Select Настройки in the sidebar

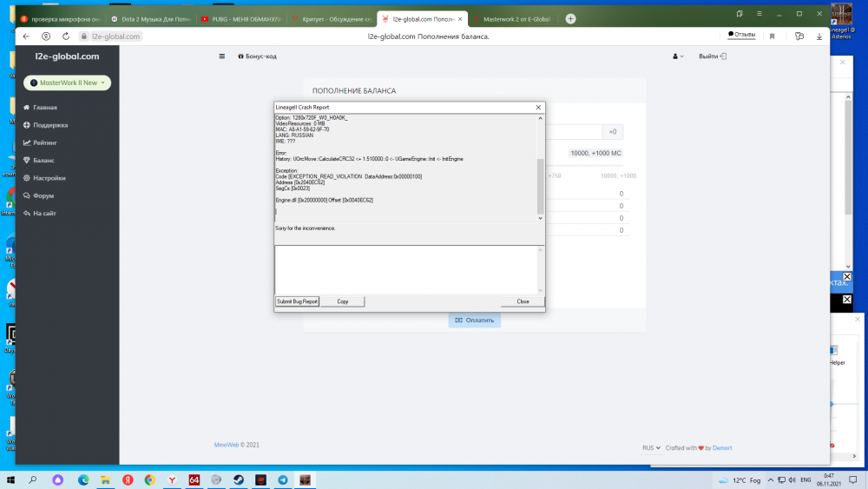(x=49, y=178)
